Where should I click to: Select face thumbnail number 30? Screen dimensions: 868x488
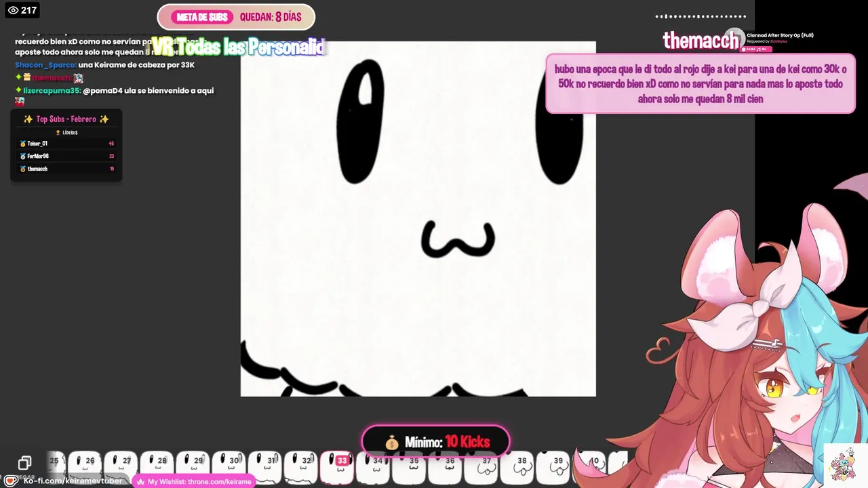coord(229,468)
